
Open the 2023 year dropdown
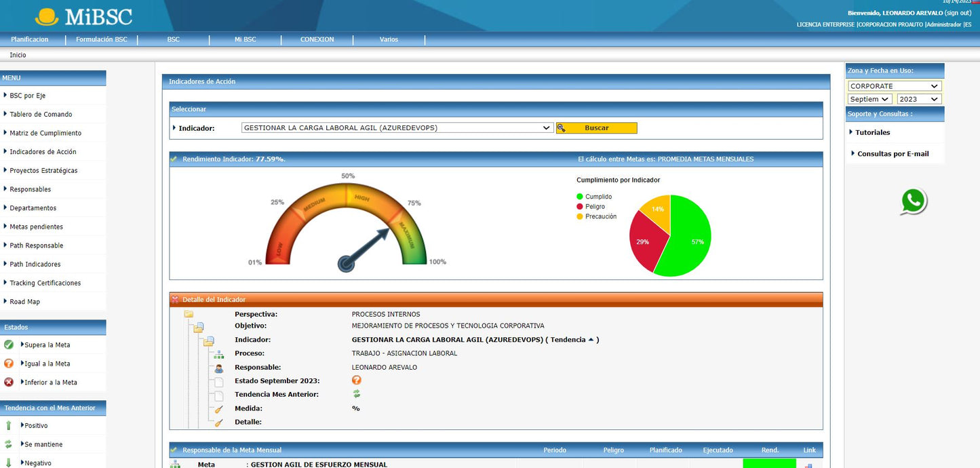[x=919, y=99]
